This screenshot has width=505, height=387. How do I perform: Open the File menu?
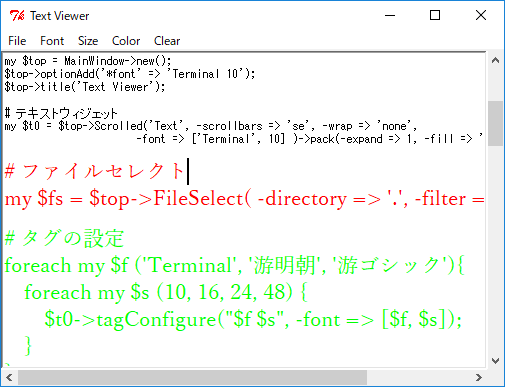coord(17,41)
